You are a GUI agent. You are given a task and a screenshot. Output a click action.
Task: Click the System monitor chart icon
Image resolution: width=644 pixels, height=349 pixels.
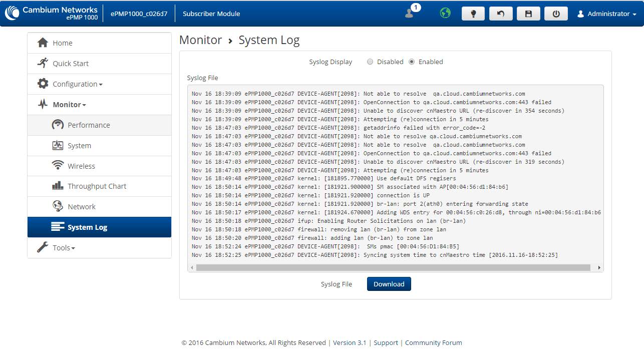[58, 145]
